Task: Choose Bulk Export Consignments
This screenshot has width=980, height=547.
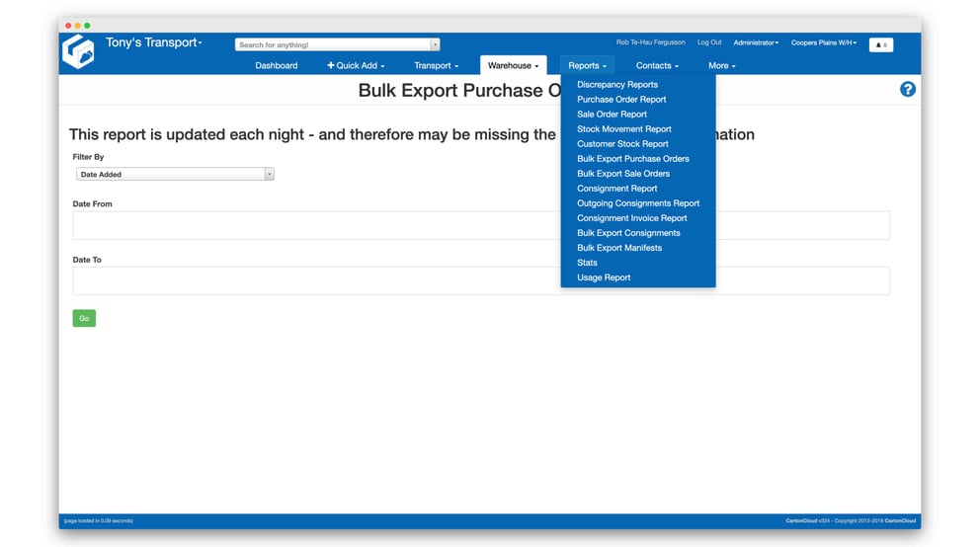Action: click(x=628, y=233)
